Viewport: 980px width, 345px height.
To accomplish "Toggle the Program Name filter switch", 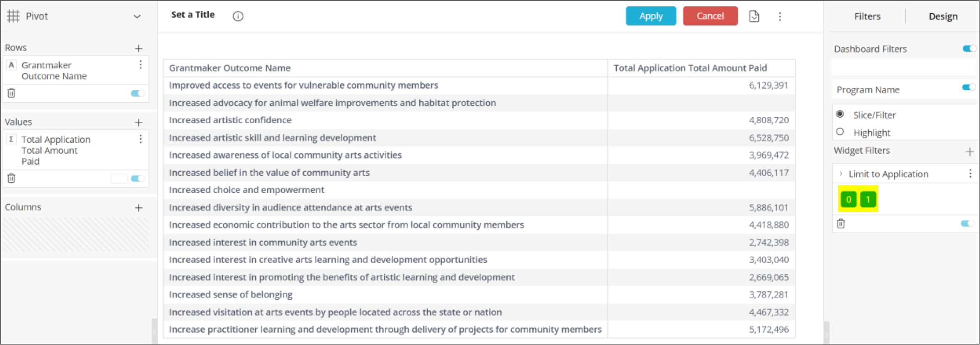I will click(968, 87).
